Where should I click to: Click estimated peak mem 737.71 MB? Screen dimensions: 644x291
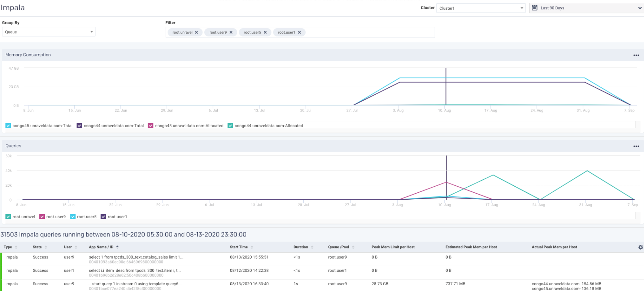tap(455, 284)
